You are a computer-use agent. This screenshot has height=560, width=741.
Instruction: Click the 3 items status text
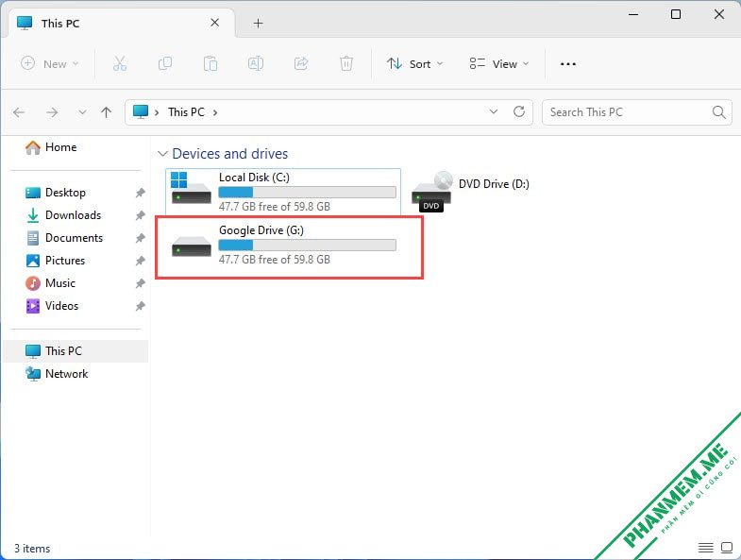coord(32,548)
